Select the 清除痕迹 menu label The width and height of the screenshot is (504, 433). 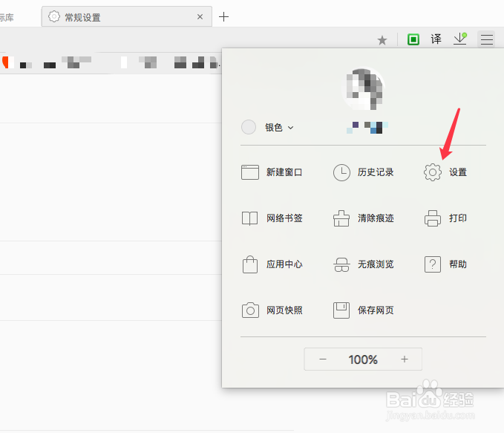coord(376,218)
